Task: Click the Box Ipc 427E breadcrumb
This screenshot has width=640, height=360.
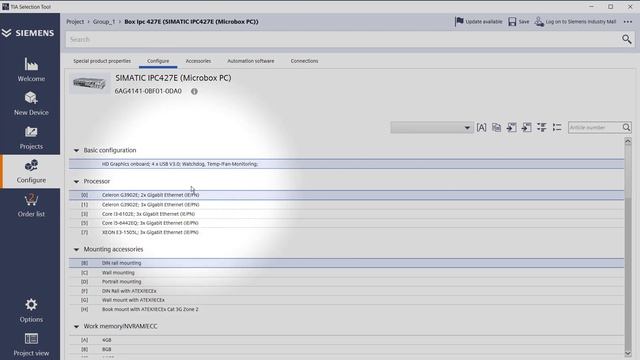Action: 191,22
